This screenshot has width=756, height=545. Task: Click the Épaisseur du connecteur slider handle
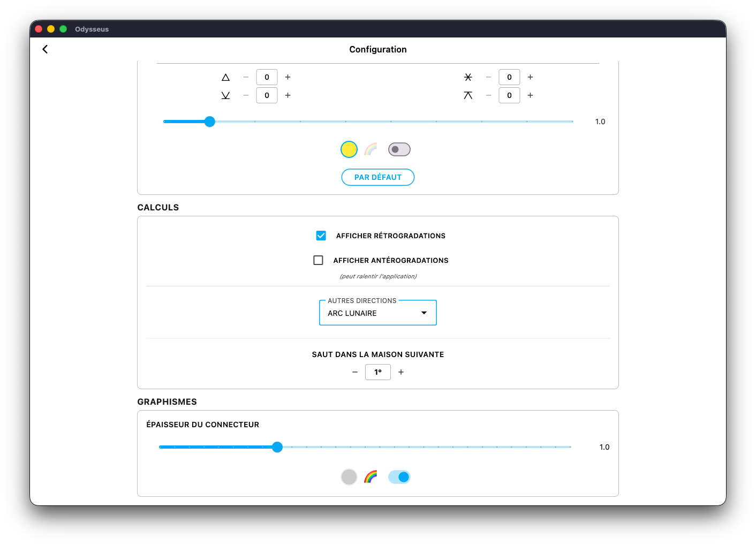[277, 447]
